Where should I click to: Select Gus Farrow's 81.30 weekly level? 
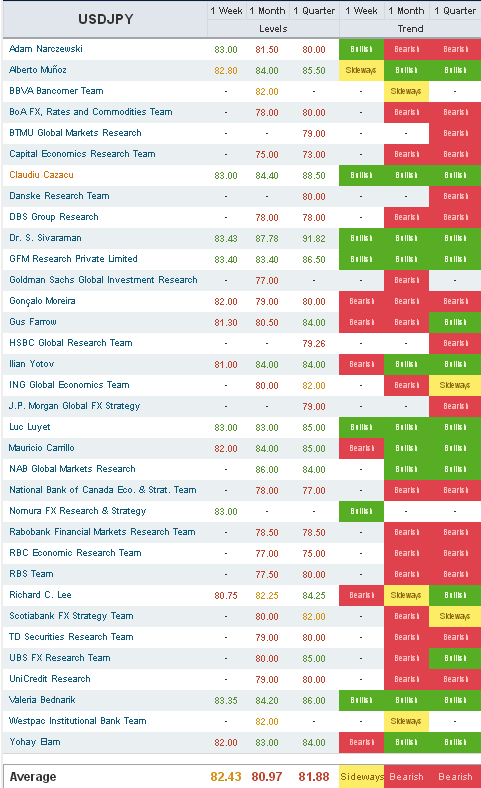coord(226,323)
